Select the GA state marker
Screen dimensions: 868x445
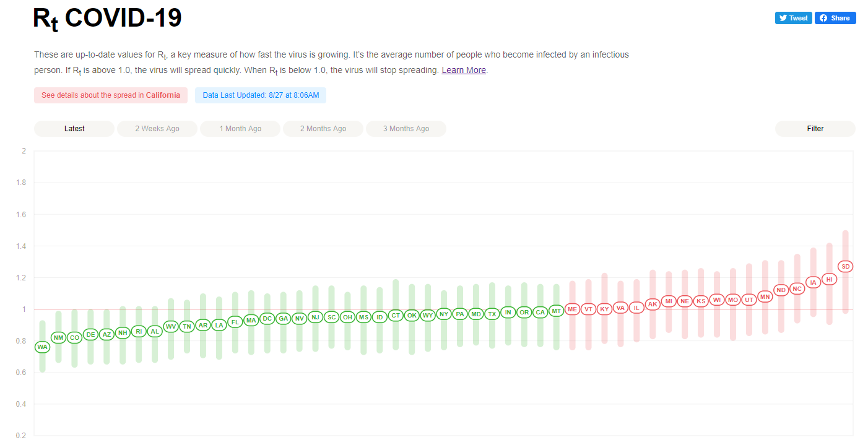(283, 319)
